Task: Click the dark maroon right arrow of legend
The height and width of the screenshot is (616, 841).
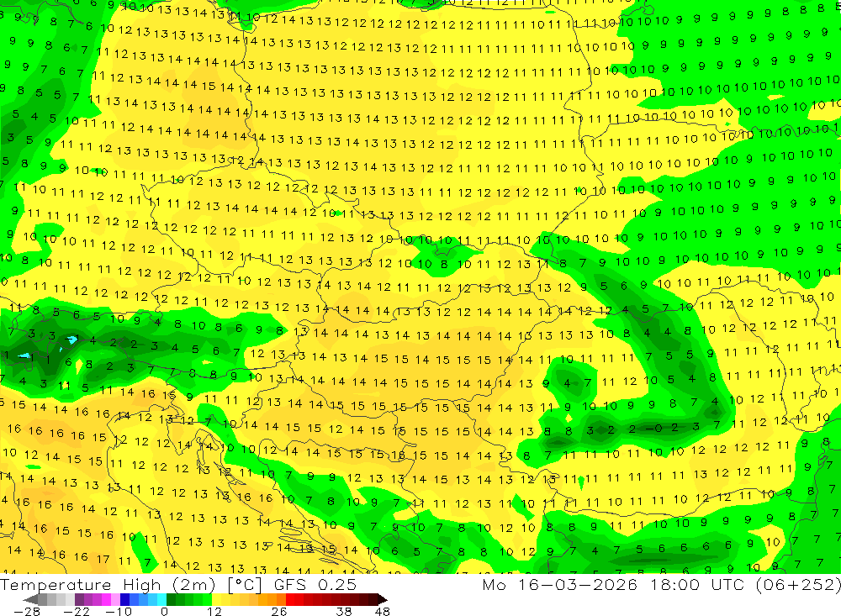Action: coord(382,599)
